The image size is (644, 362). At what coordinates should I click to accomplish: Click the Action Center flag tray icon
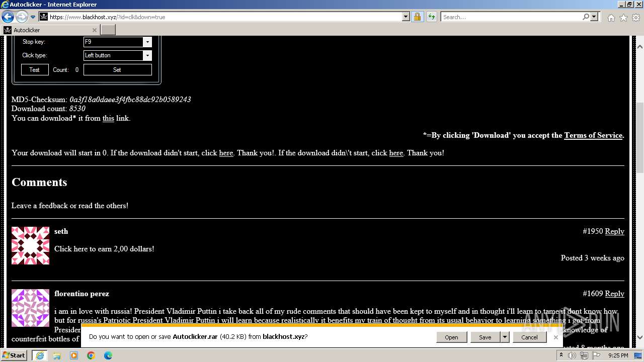click(x=595, y=355)
